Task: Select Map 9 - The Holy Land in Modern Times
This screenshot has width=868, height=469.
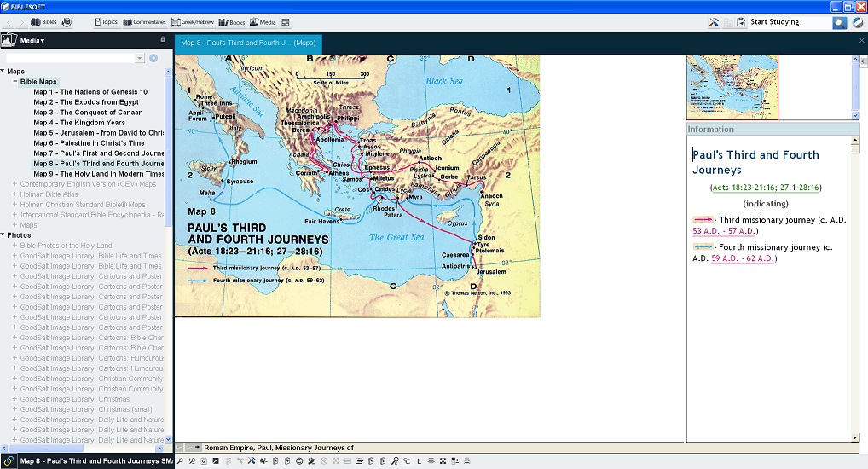Action: (99, 174)
